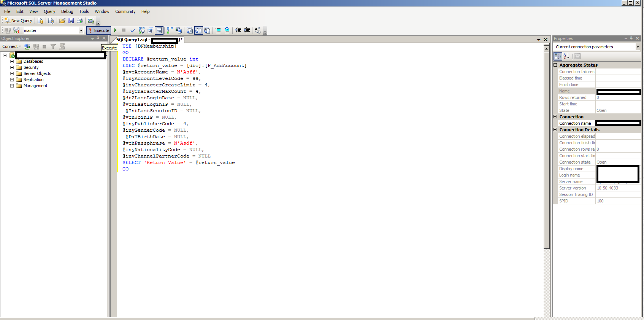
Task: Click the New Query button
Action: click(x=18, y=21)
